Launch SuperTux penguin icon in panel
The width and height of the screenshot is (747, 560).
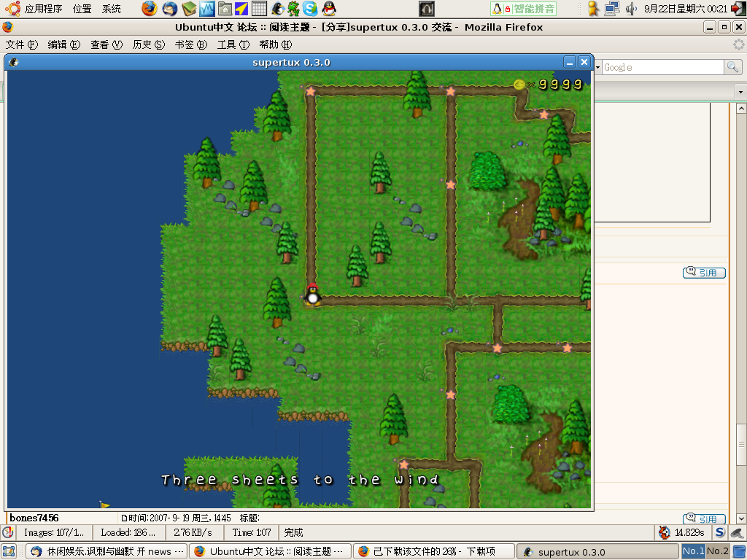tap(278, 9)
